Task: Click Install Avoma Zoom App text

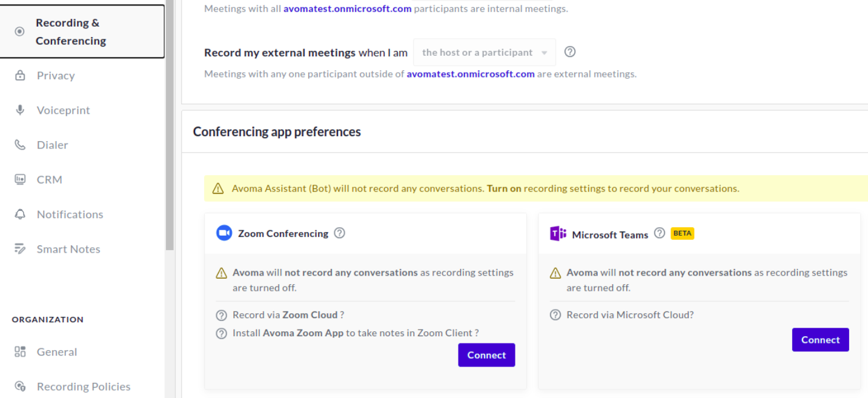Action: [356, 333]
